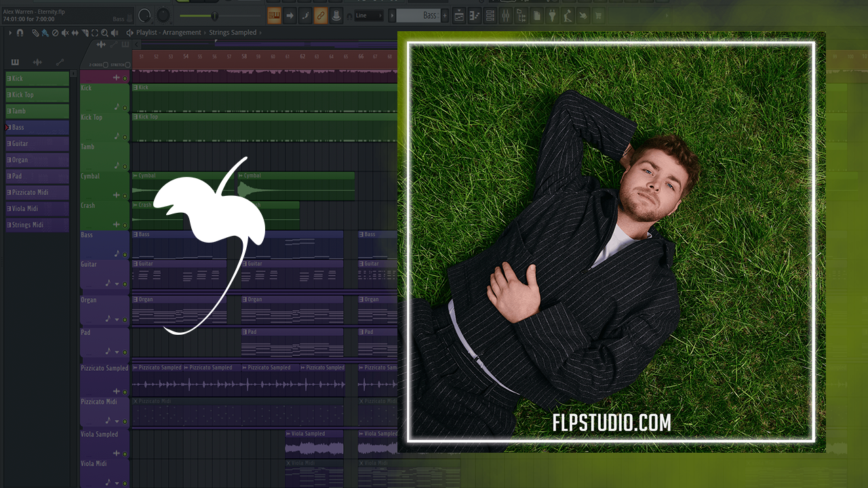Open the Mixer view icon
The width and height of the screenshot is (868, 488).
click(x=506, y=16)
